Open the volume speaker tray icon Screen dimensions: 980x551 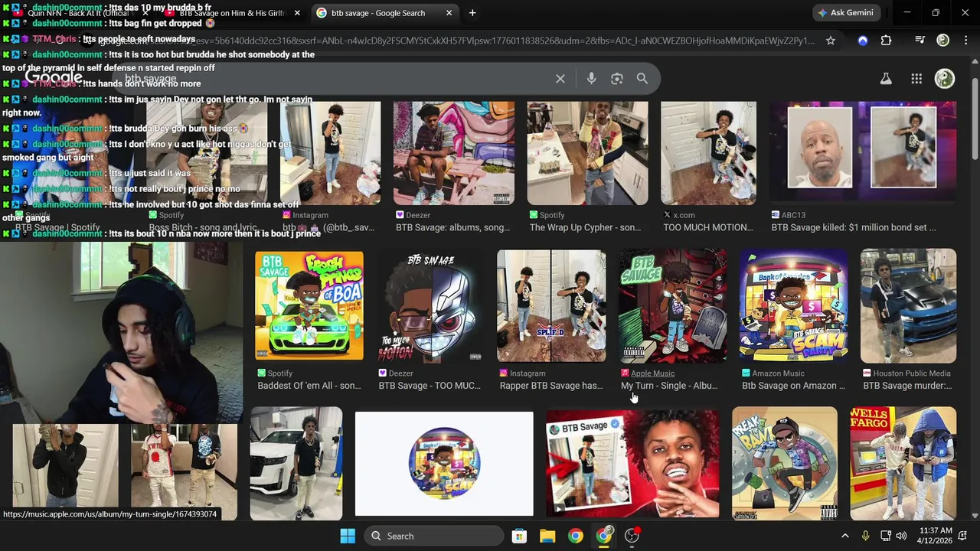[x=901, y=536]
